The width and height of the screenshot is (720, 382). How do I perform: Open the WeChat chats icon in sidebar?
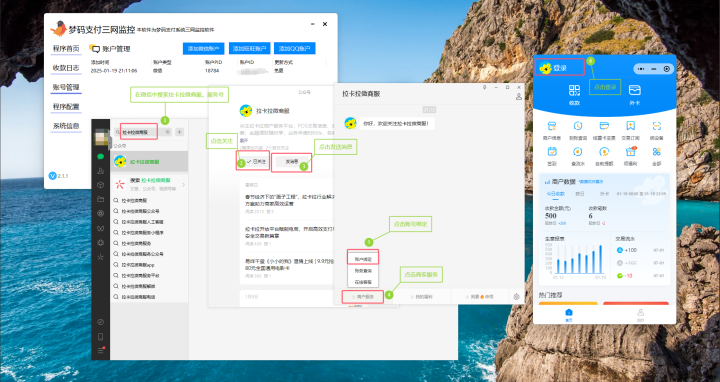(100, 157)
